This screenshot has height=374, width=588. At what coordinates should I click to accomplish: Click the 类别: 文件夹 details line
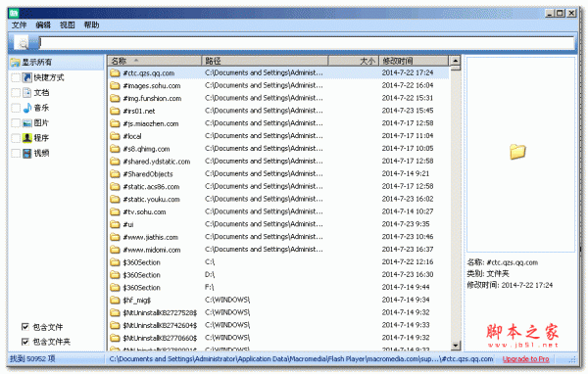tap(488, 273)
